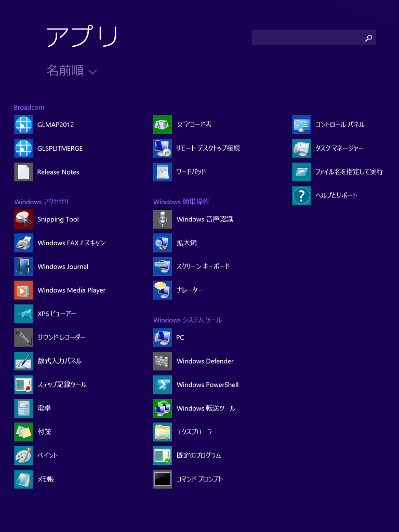Launch Windows 転送ツール icon
Viewport: 399px width, 532px height.
(x=163, y=408)
